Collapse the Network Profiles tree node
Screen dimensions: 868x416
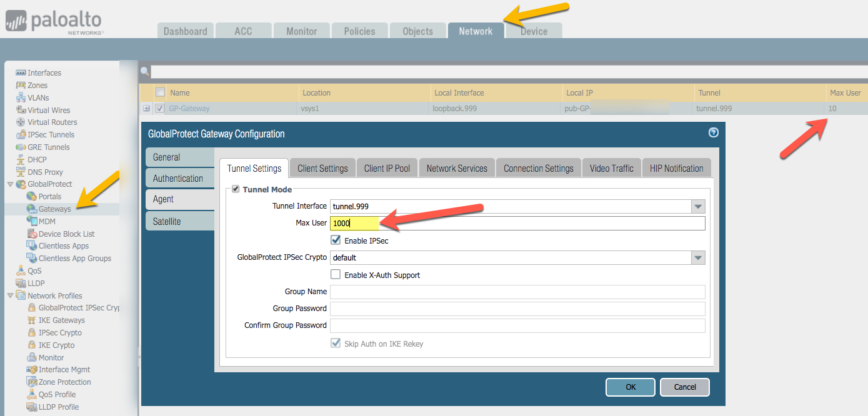tap(10, 295)
